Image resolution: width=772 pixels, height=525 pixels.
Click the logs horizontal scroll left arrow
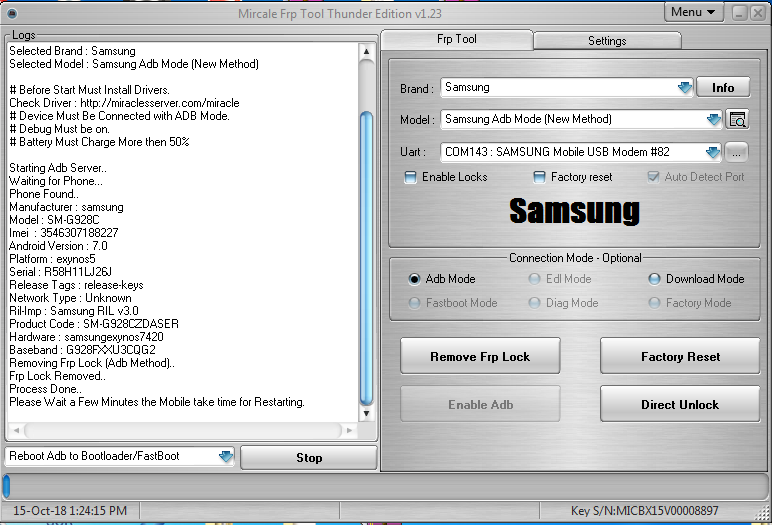click(16, 430)
